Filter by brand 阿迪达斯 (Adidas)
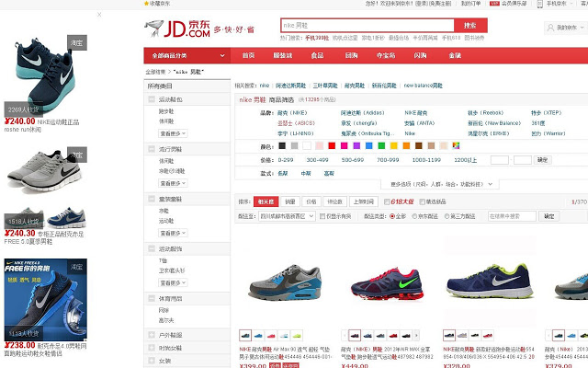The height and width of the screenshot is (368, 588). pos(362,112)
